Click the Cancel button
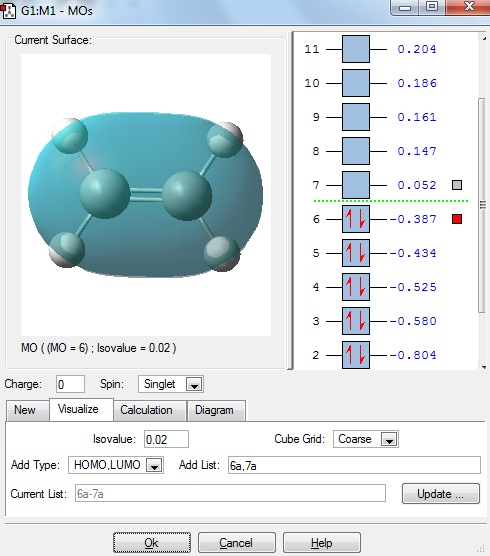 click(236, 543)
